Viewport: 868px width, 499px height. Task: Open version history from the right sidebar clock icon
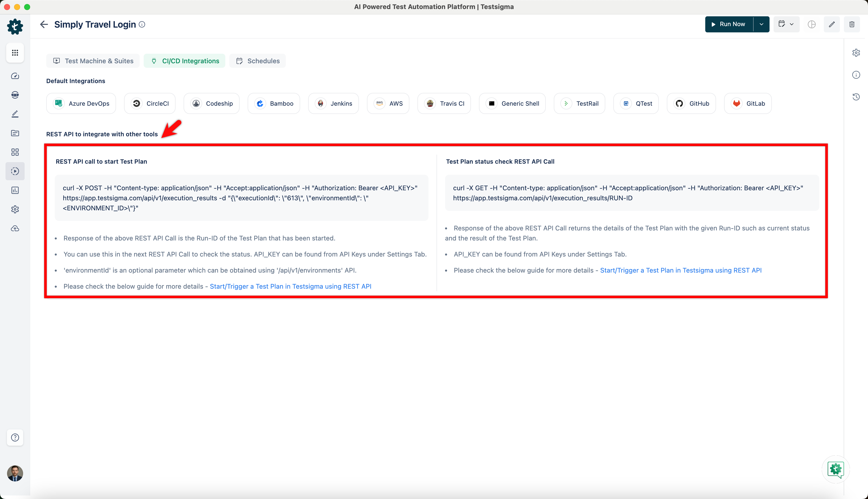[856, 97]
